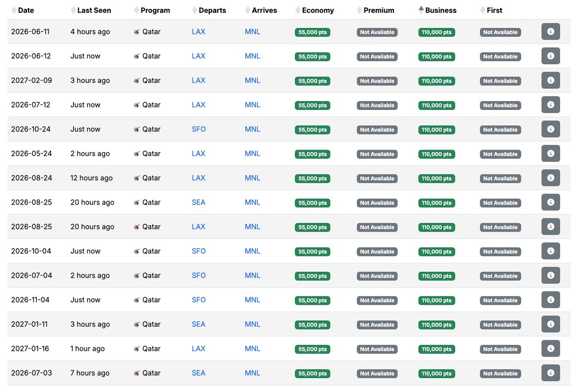Open info for the 2026-06-11 flight
Image resolution: width=588 pixels, height=387 pixels.
550,31
